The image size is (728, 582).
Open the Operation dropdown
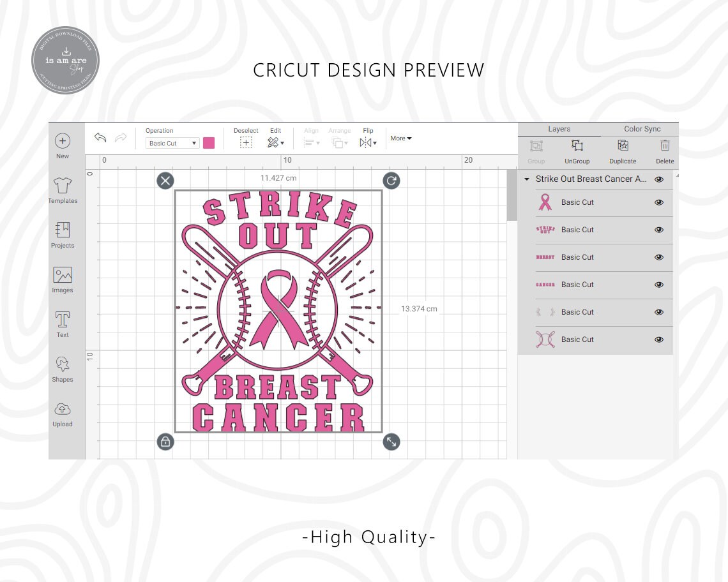pos(172,143)
